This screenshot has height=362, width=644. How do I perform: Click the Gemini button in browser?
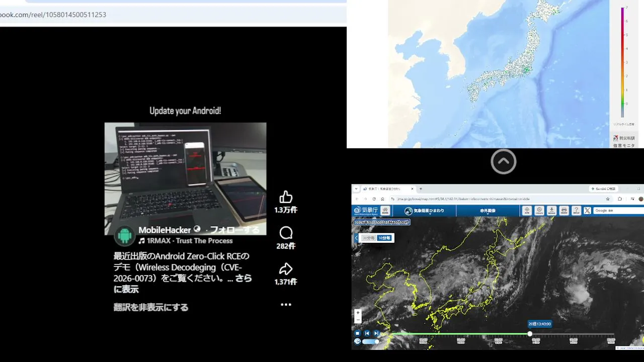pos(603,189)
